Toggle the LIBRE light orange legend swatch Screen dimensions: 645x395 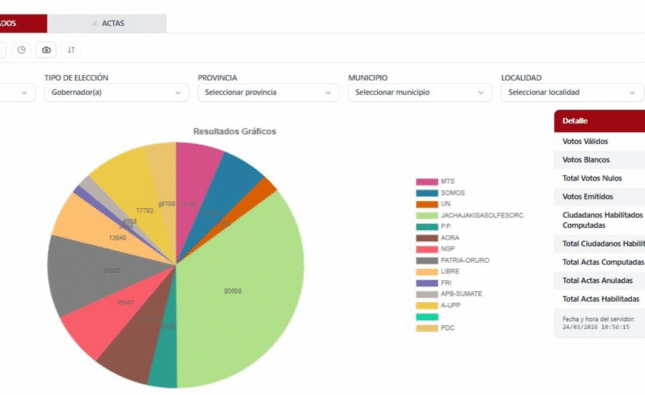coord(427,272)
